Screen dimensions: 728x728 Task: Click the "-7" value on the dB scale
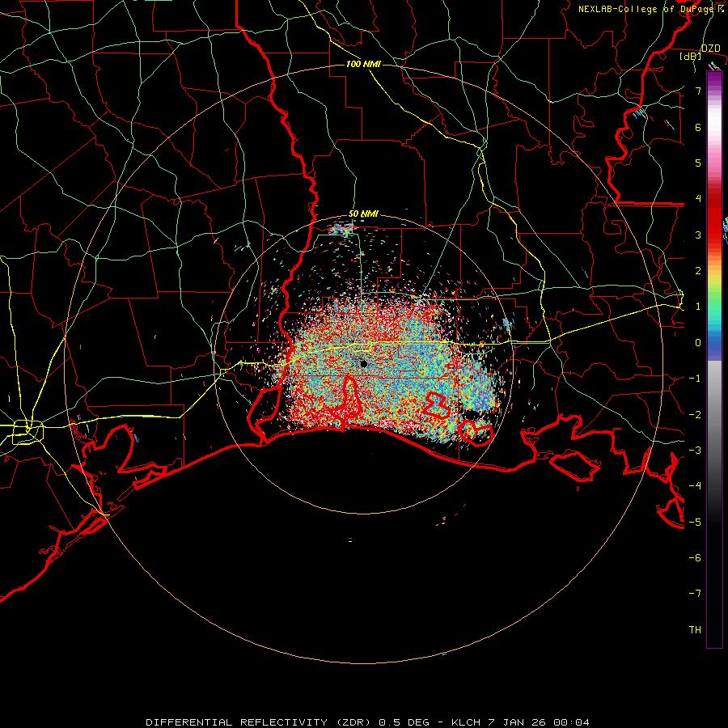coord(695,594)
